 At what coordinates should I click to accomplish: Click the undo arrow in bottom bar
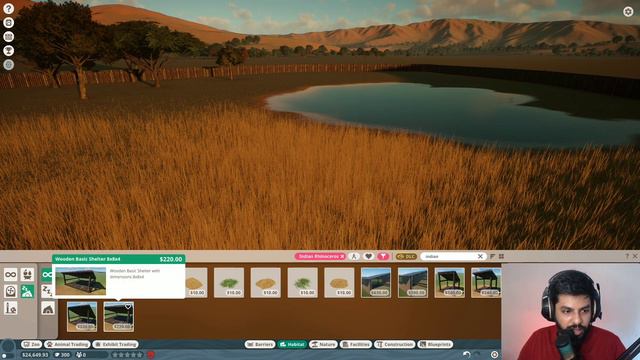click(467, 354)
